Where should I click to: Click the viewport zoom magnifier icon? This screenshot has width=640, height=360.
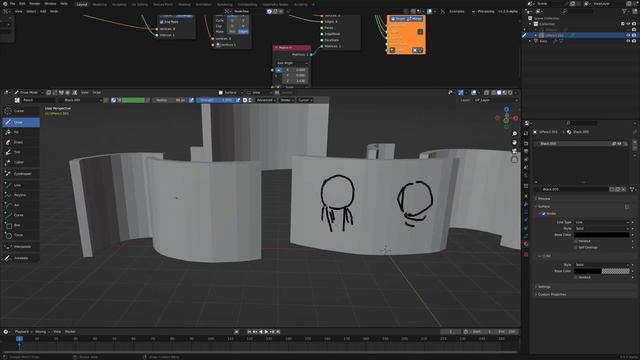pyautogui.click(x=514, y=134)
